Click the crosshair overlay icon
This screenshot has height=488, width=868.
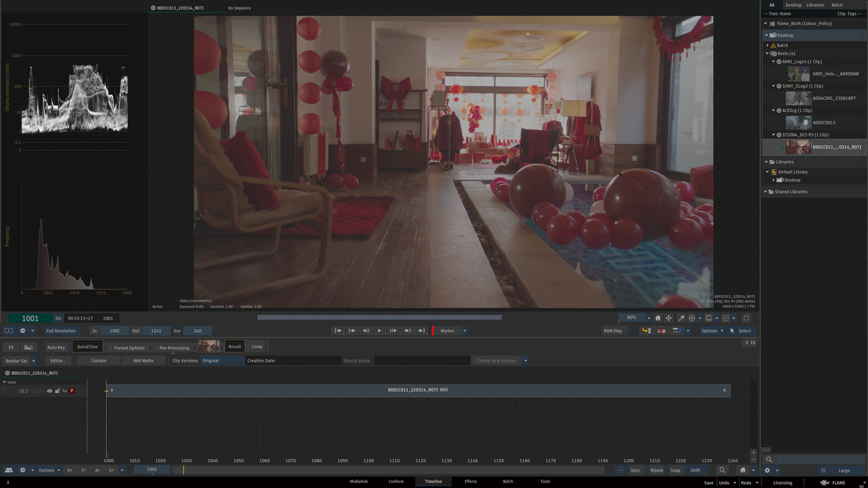(x=692, y=318)
